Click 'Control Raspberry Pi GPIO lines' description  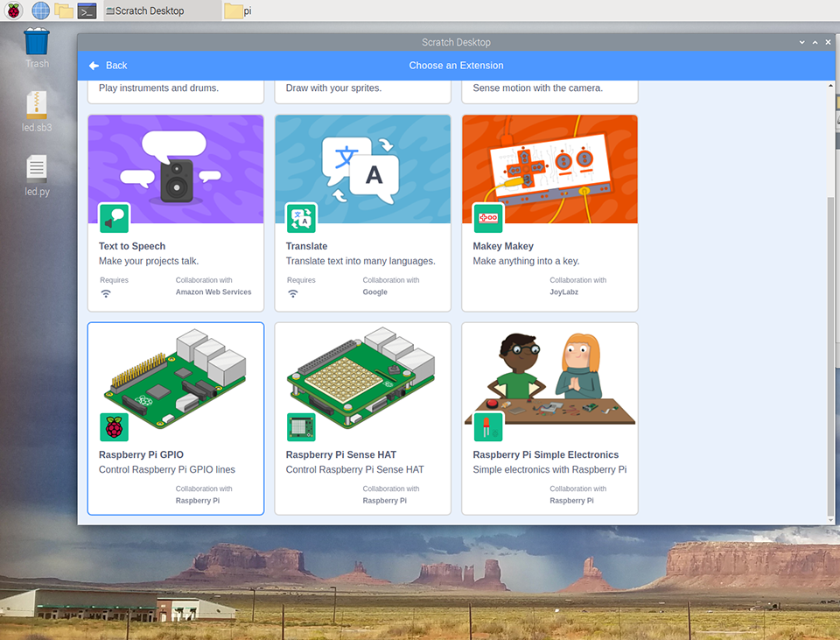166,469
